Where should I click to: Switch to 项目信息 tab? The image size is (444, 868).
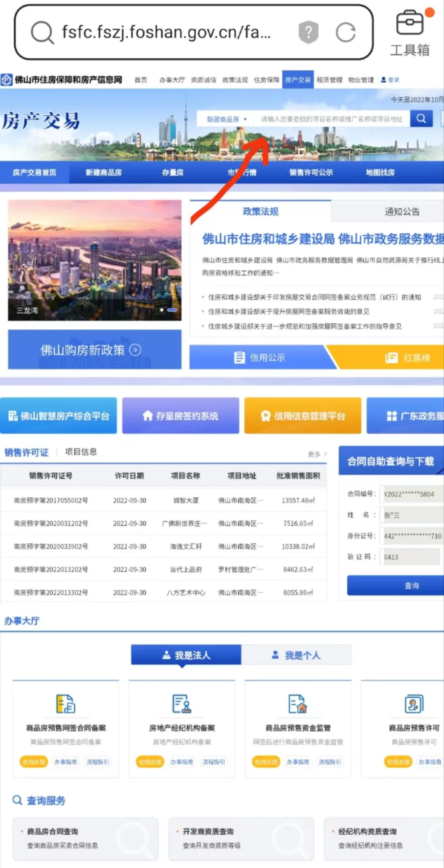81,452
